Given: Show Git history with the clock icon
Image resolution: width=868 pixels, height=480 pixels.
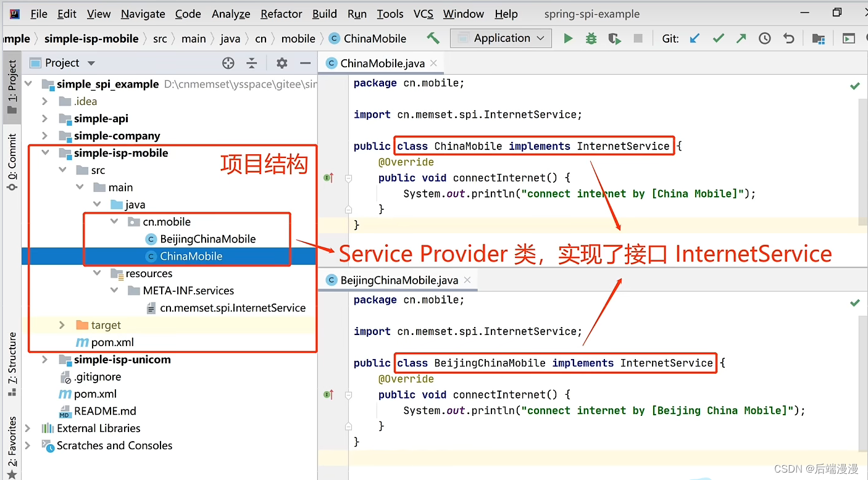Looking at the screenshot, I should pos(765,38).
